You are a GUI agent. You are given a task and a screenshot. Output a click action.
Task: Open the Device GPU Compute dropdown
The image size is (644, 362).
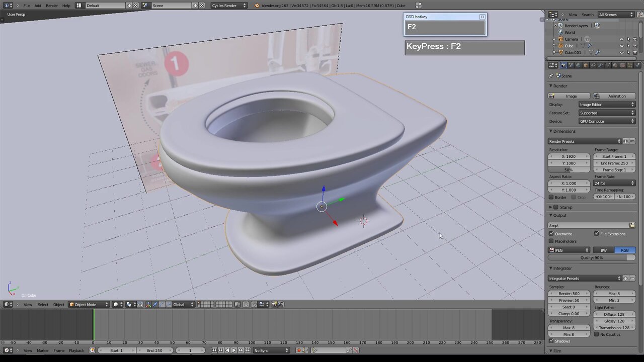(x=607, y=121)
